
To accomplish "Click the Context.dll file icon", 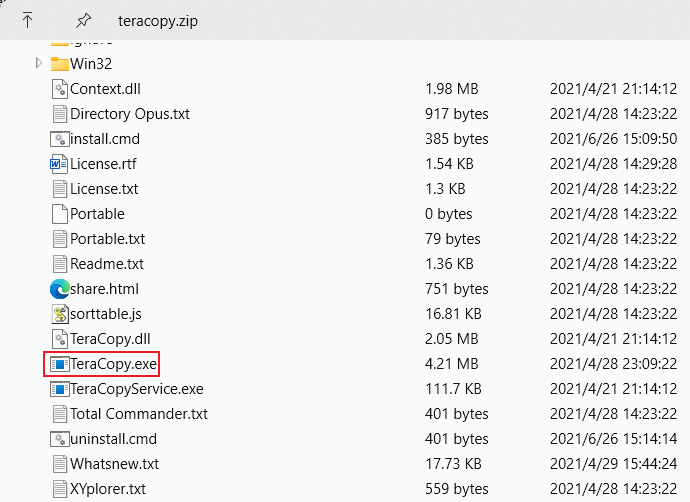I will tap(59, 89).
